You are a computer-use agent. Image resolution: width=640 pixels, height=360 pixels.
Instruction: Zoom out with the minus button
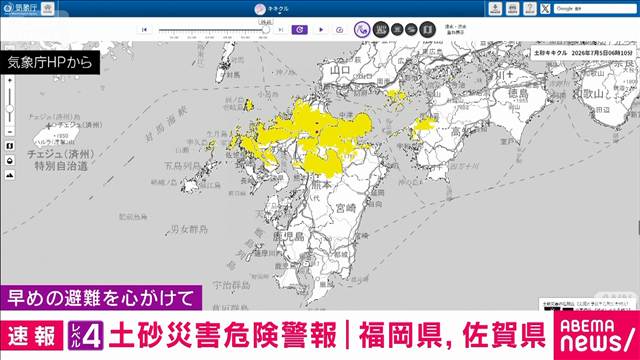click(10, 132)
